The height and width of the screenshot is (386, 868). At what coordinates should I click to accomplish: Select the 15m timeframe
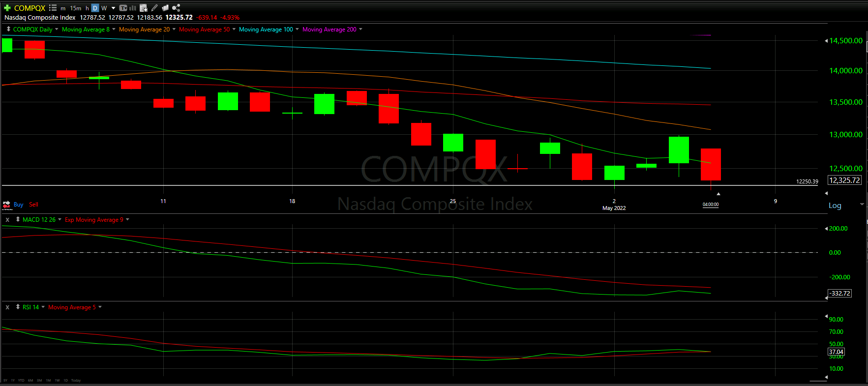click(76, 8)
